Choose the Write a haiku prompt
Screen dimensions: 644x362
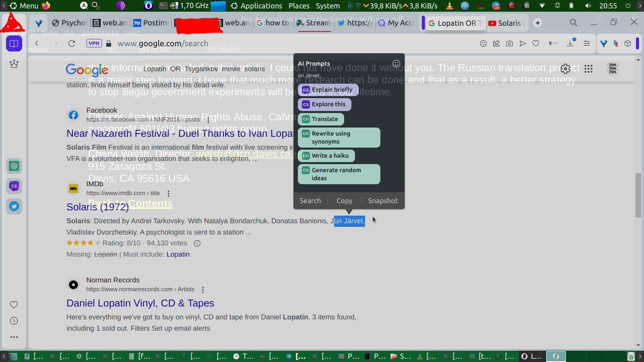click(326, 156)
